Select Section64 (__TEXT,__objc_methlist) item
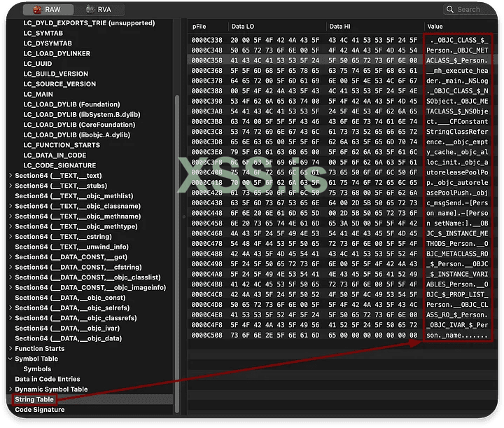504x428 pixels. click(74, 196)
